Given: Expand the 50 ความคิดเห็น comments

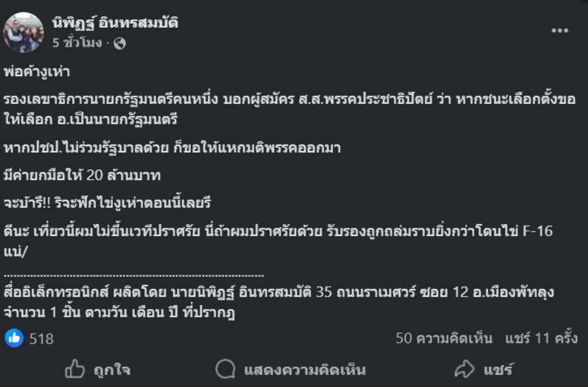Looking at the screenshot, I should (443, 338).
